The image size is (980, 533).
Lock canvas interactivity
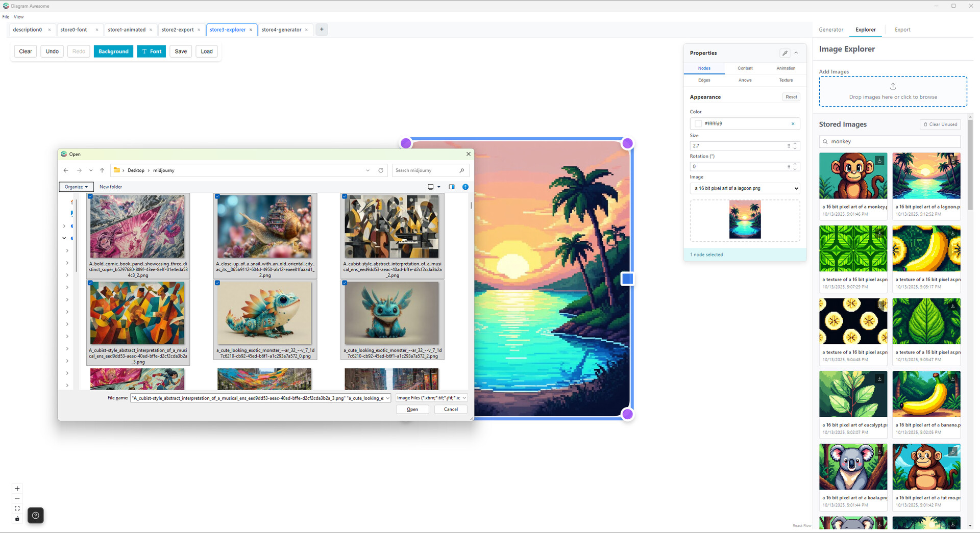tap(17, 518)
